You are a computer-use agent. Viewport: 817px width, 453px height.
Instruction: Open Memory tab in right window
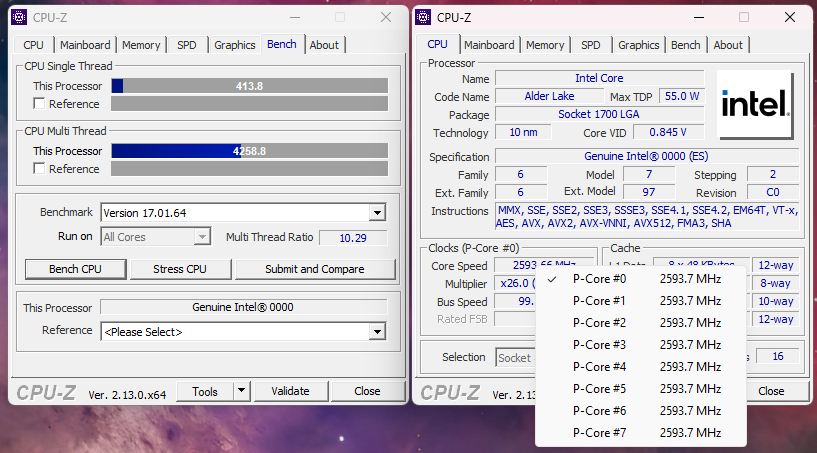tap(545, 45)
